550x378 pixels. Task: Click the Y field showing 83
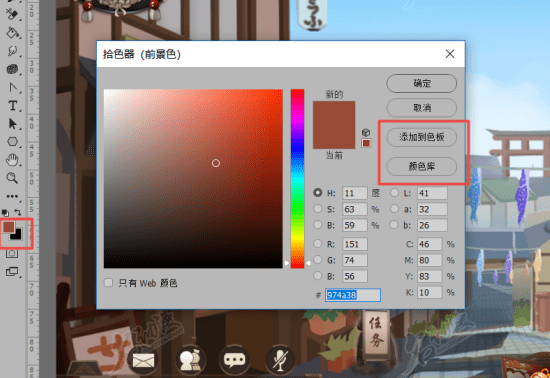(x=430, y=276)
